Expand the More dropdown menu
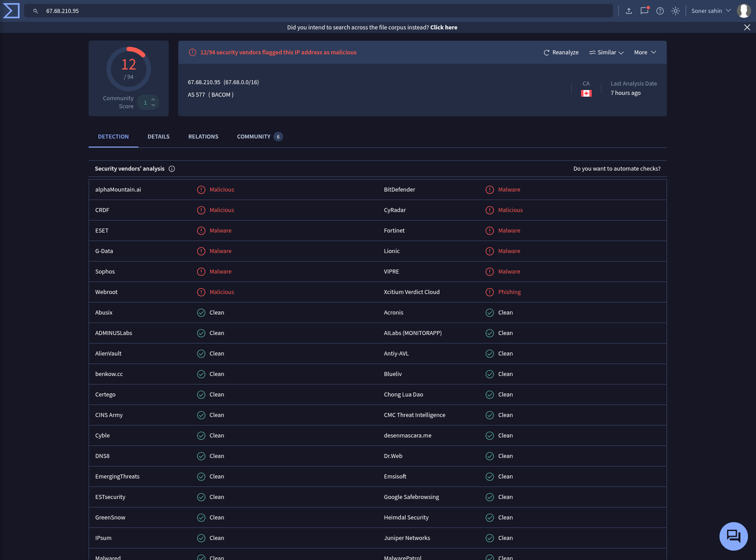Image resolution: width=756 pixels, height=560 pixels. [645, 53]
